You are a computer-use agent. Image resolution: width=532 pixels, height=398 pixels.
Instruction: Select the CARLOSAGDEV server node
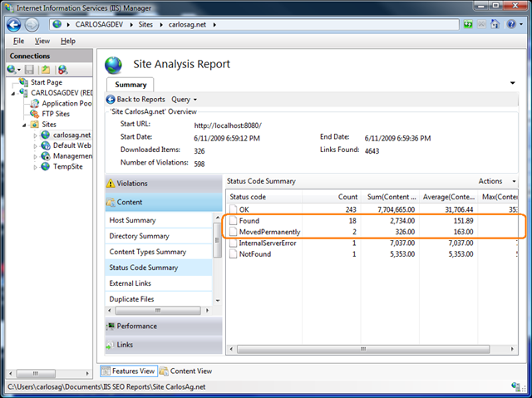[62, 92]
